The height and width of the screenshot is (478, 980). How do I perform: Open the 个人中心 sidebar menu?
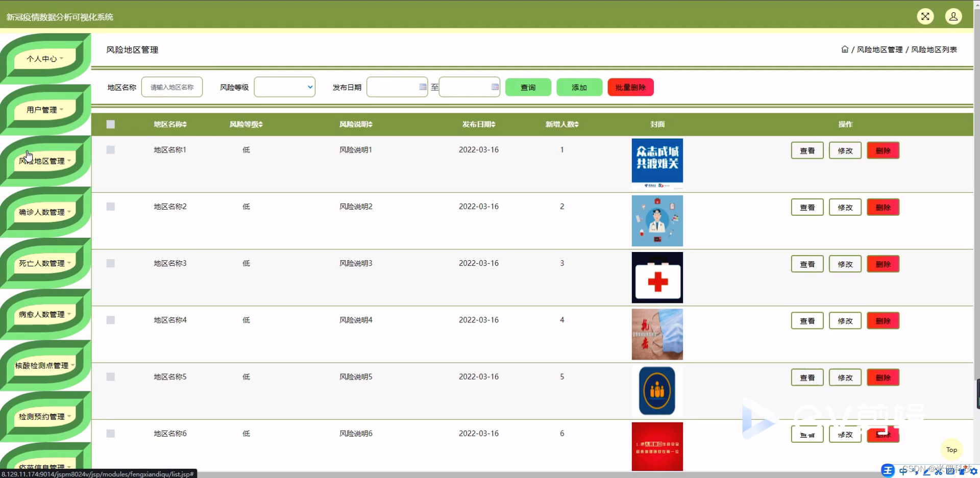pos(43,59)
